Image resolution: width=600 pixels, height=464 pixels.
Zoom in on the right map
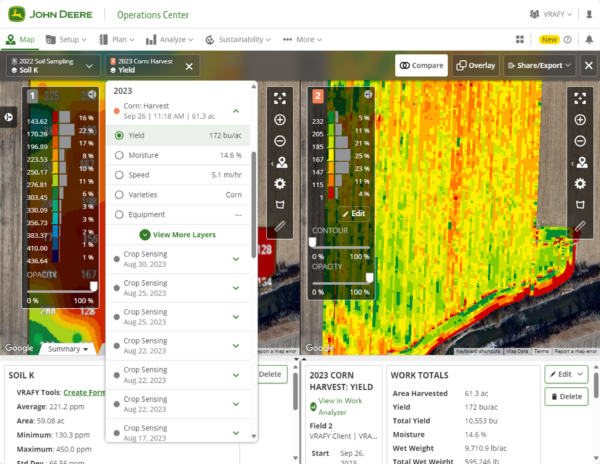coord(580,120)
